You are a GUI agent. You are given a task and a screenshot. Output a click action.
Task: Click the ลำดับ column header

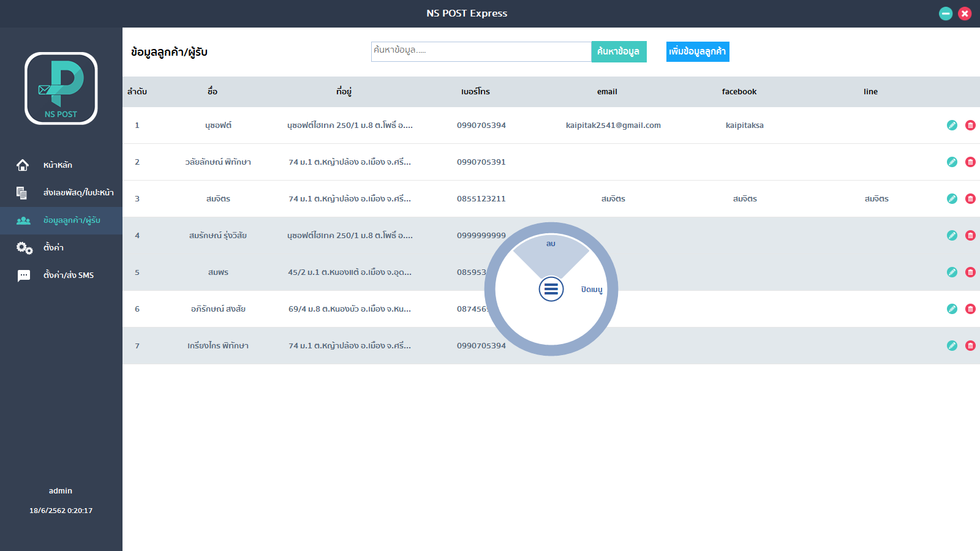[137, 91]
